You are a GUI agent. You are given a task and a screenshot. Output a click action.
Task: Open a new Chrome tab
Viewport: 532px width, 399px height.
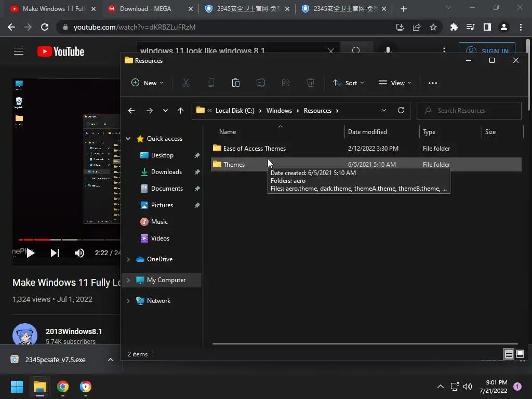pyautogui.click(x=403, y=9)
